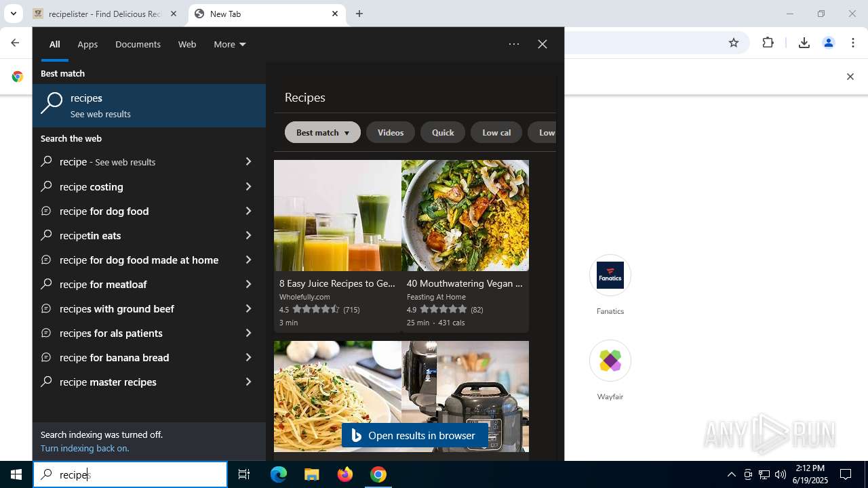
Task: Dismiss the Chrome banner with X
Action: coord(850,77)
